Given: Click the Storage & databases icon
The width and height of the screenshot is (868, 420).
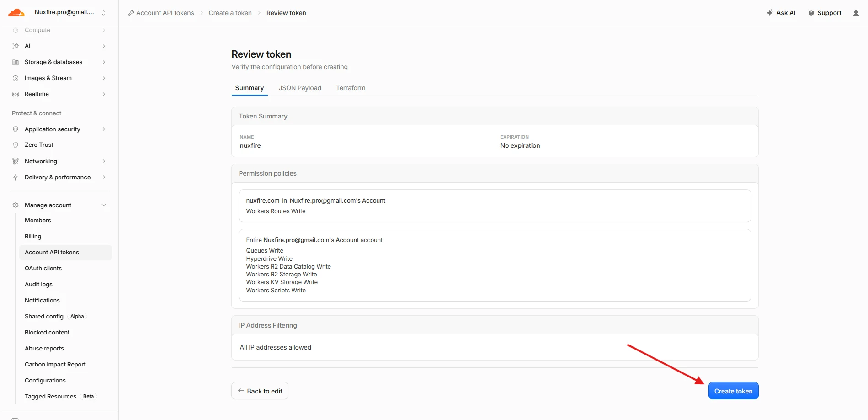Looking at the screenshot, I should (16, 62).
